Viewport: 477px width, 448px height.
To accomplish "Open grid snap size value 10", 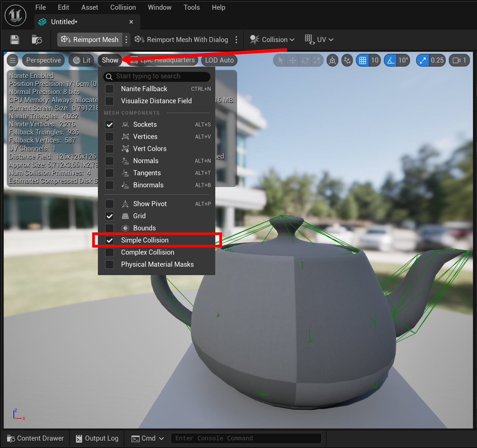I will tap(375, 60).
